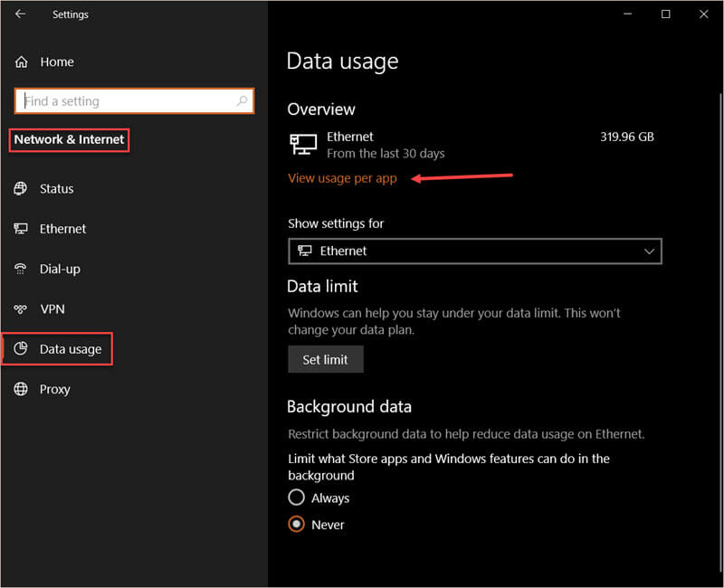Viewport: 724px width, 588px height.
Task: Click the Ethernet icon inside dropdown
Action: (x=305, y=251)
